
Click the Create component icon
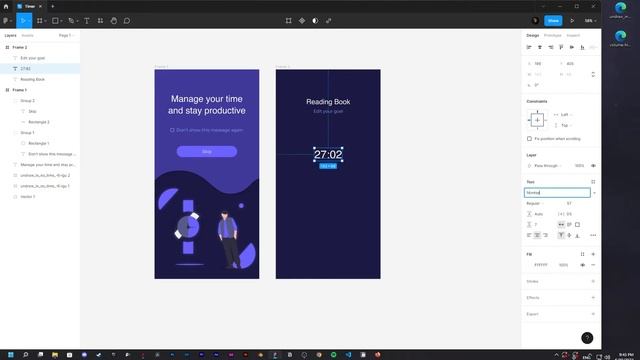302,20
